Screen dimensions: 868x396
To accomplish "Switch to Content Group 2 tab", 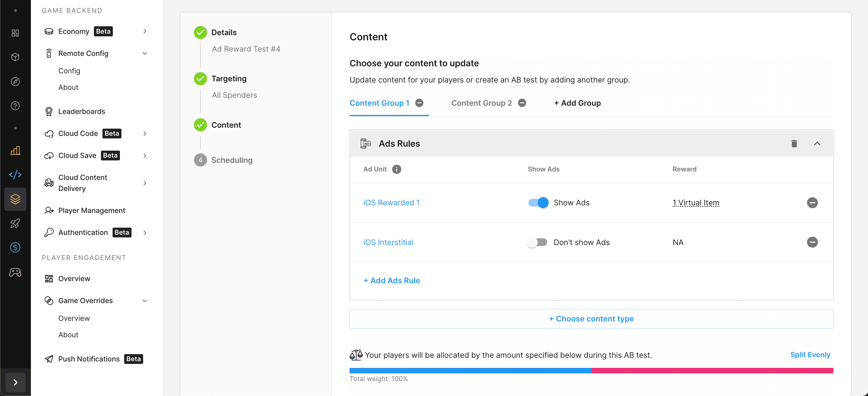I will coord(481,103).
